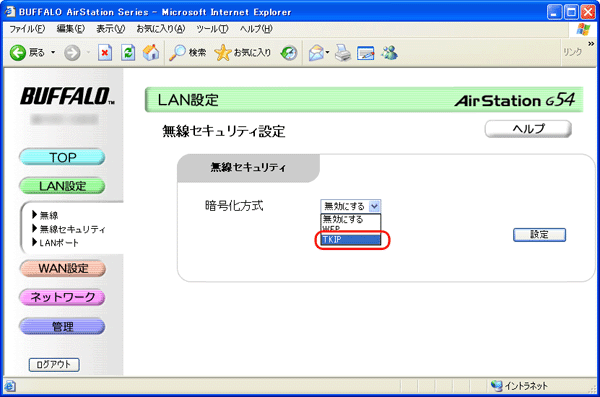The image size is (600, 397).
Task: Click the WAN設定 sidebar button
Action: click(x=63, y=268)
